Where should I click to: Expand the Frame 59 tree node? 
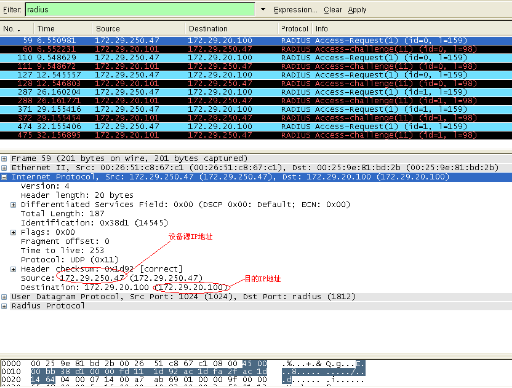click(x=4, y=159)
